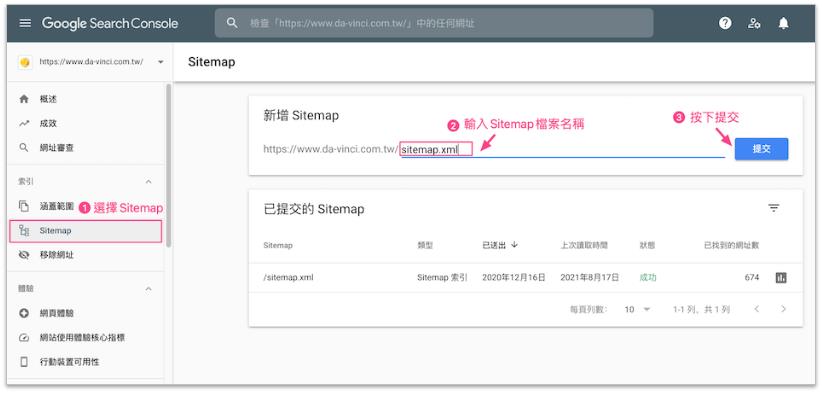Open 網頁體驗 page experience

(57, 313)
